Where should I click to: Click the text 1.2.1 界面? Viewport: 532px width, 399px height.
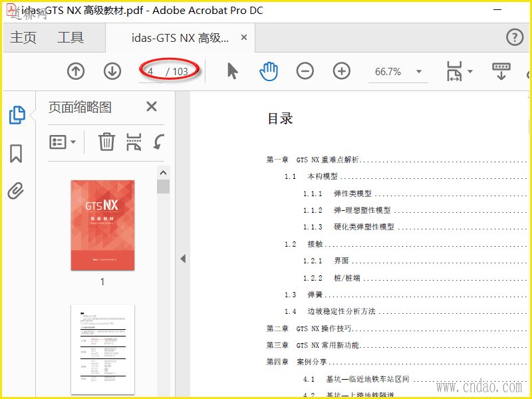[x=326, y=261]
